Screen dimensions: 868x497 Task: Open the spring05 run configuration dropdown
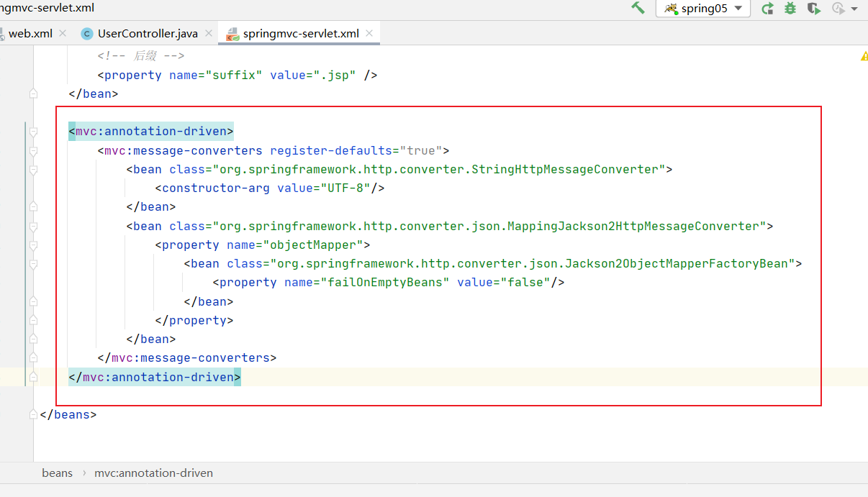(x=738, y=9)
